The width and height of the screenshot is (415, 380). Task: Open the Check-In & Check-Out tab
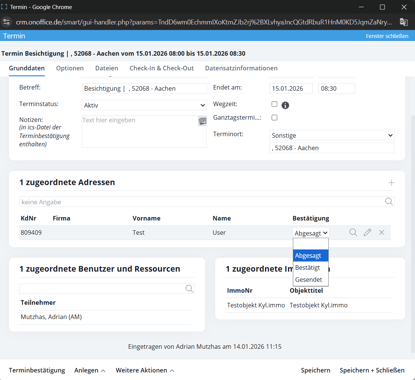(162, 68)
